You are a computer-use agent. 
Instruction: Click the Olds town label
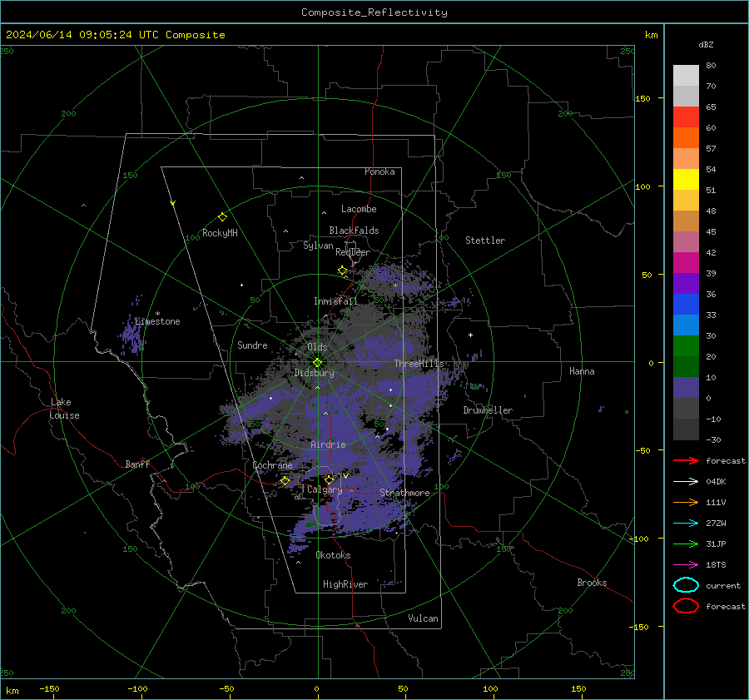click(317, 347)
